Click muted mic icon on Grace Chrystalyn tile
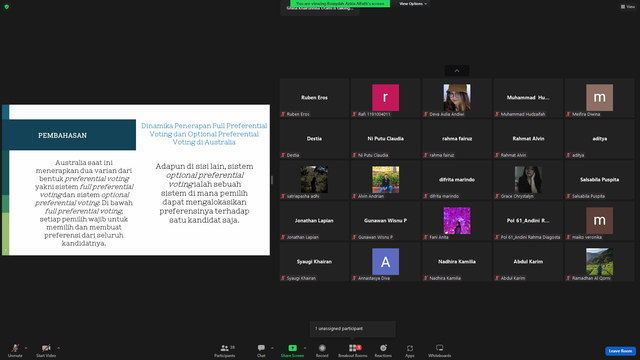 pyautogui.click(x=497, y=196)
